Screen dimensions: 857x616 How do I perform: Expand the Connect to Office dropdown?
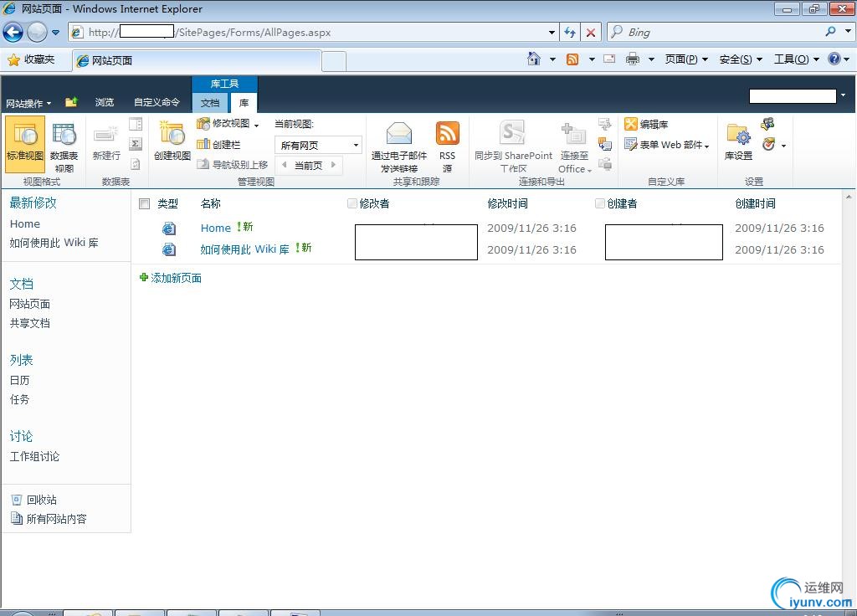590,171
